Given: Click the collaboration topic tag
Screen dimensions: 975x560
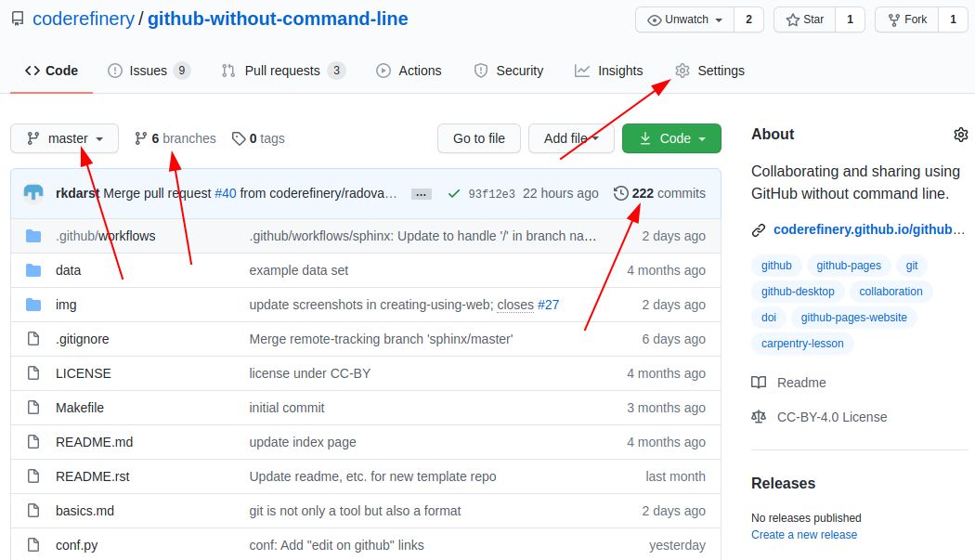Looking at the screenshot, I should pyautogui.click(x=891, y=292).
